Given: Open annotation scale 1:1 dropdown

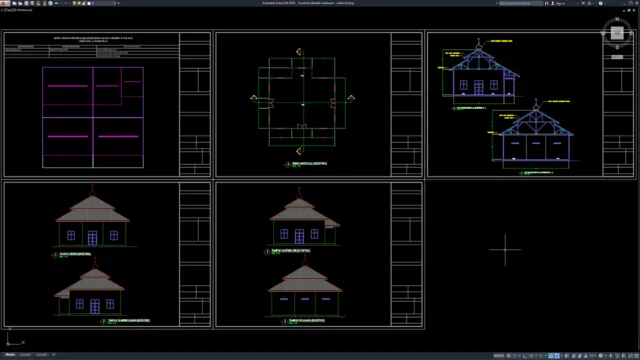Looking at the screenshot, I should tap(592, 356).
